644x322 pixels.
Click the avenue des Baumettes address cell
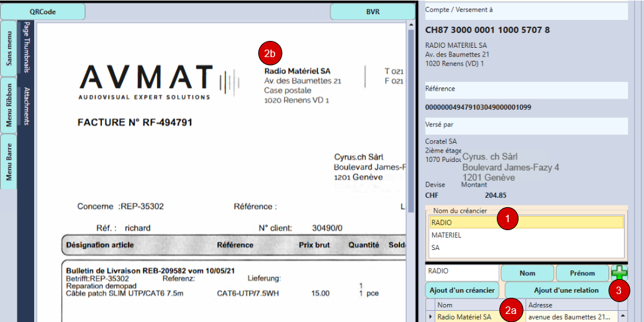tap(572, 316)
